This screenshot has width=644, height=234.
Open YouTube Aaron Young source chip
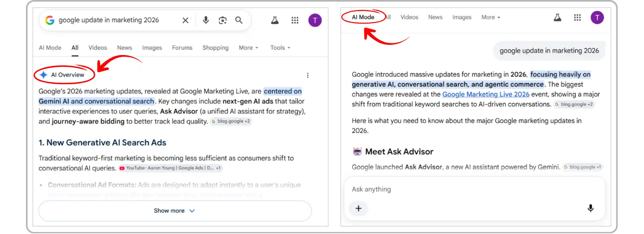pos(171,168)
